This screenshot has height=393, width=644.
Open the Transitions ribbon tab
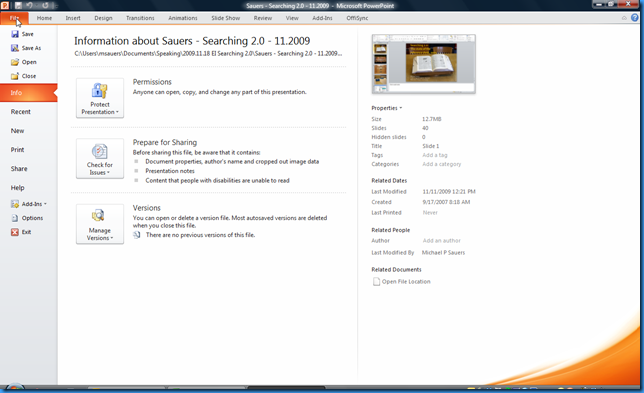[140, 18]
